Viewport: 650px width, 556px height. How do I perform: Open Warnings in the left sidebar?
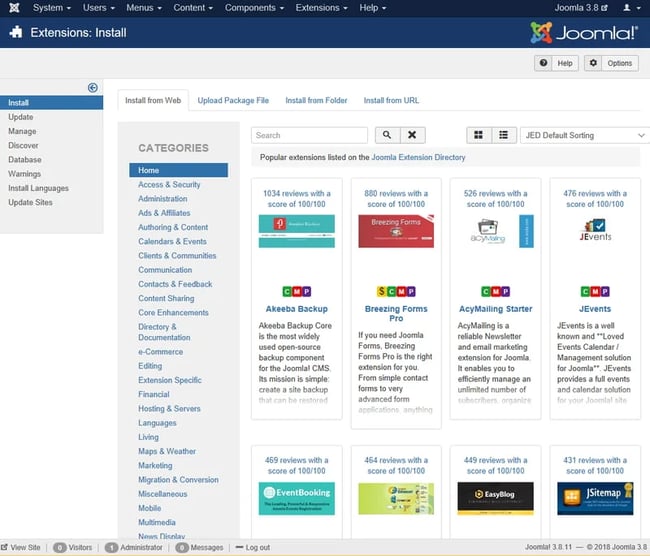click(x=24, y=174)
